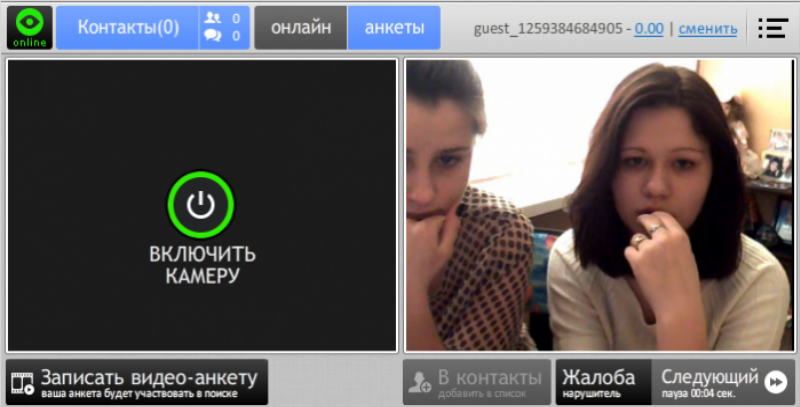Viewport: 800px width, 407px height.
Task: Click the film strip record icon
Action: pos(22,383)
